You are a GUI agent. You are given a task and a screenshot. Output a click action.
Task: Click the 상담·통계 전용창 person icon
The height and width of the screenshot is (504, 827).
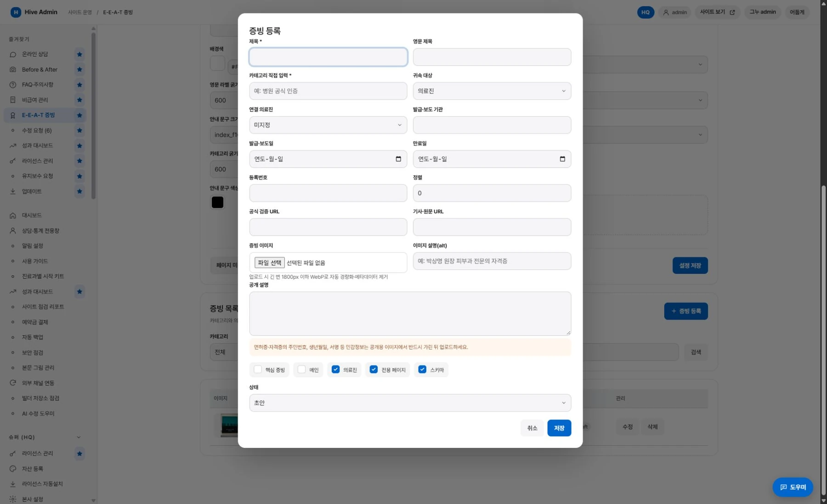[13, 230]
